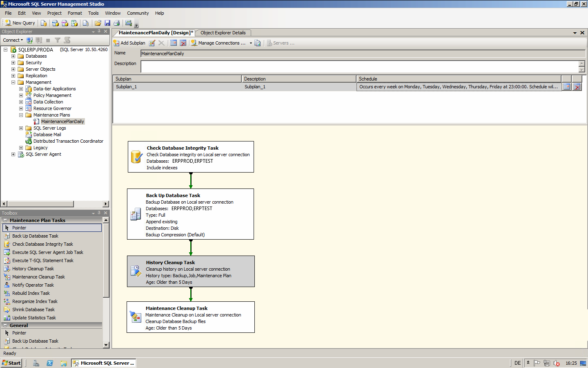
Task: Expand the Databases folder tree node
Action: point(13,56)
